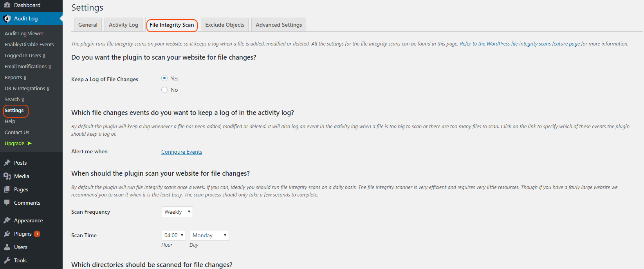
Task: Click the Appearance paintbrush icon
Action: point(7,220)
